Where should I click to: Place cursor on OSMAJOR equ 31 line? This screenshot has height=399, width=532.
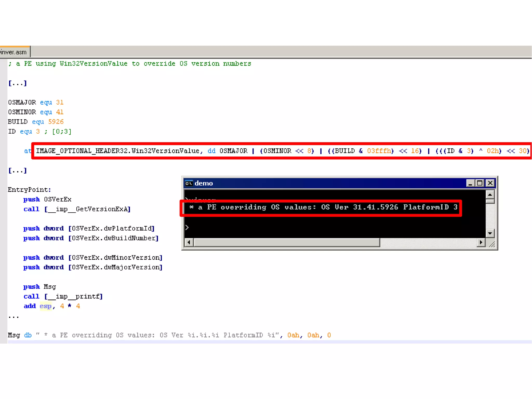click(x=36, y=102)
